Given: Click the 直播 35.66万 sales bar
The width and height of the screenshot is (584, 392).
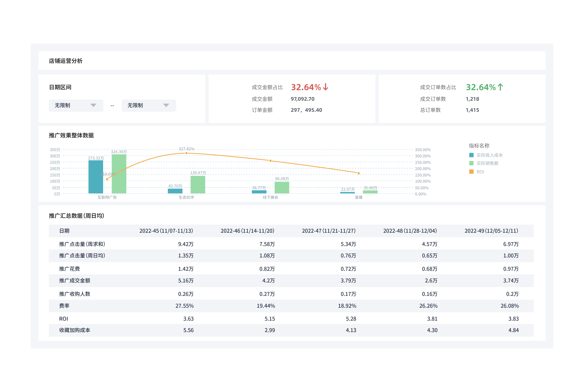Looking at the screenshot, I should 370,192.
